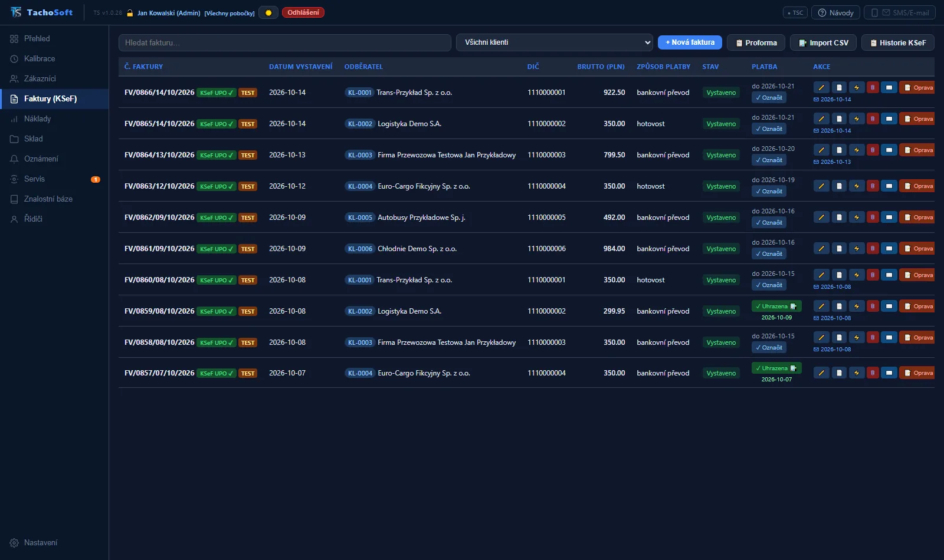Image resolution: width=944 pixels, height=560 pixels.
Task: Click orange Oprava button for FV/0858/08/10/2026
Action: point(917,337)
